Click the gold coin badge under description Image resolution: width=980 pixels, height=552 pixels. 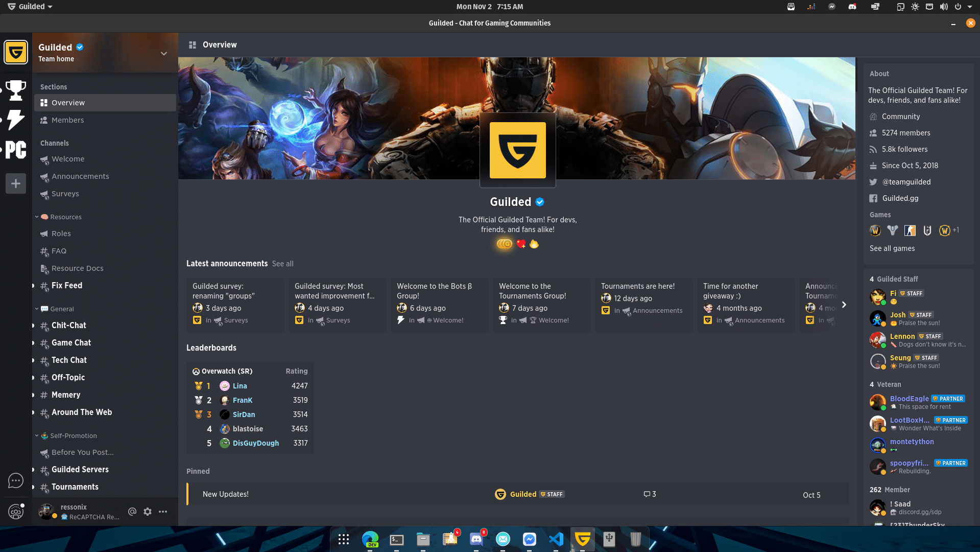pyautogui.click(x=504, y=244)
